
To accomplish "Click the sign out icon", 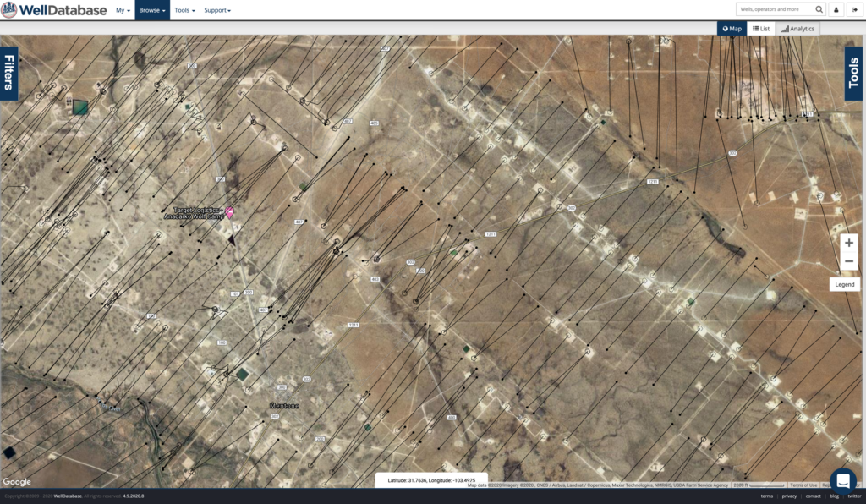I will click(854, 9).
